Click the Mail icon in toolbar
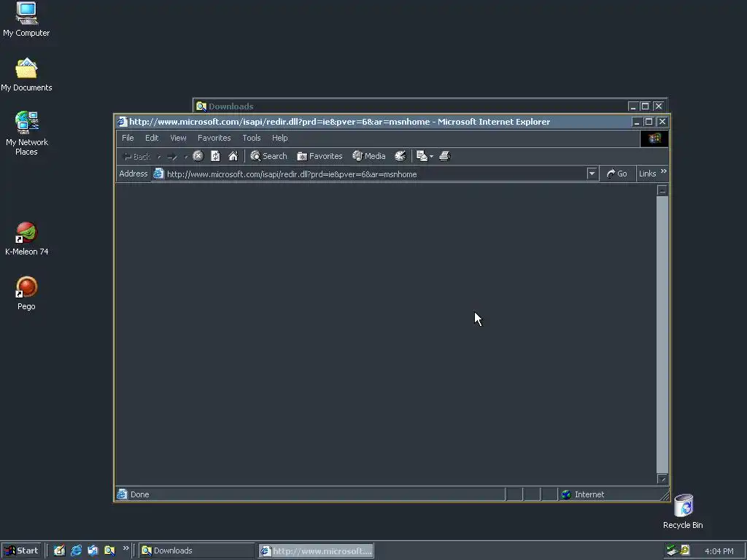Image resolution: width=747 pixels, height=560 pixels. tap(422, 156)
